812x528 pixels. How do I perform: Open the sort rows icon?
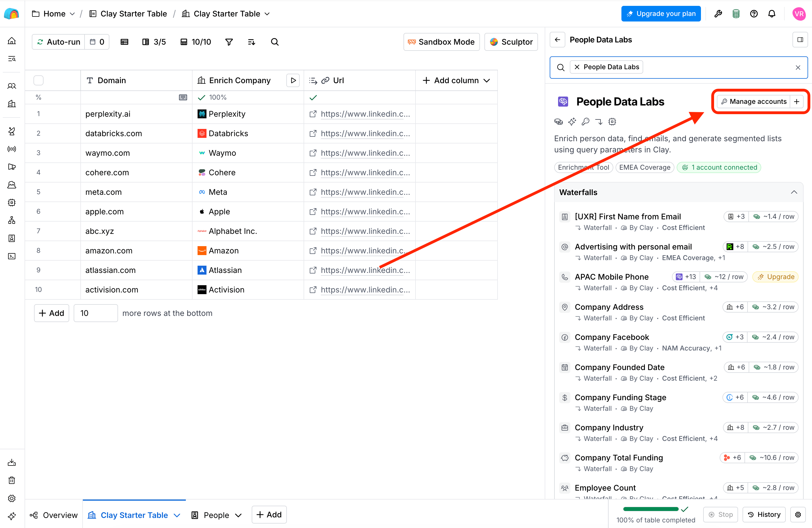point(251,42)
